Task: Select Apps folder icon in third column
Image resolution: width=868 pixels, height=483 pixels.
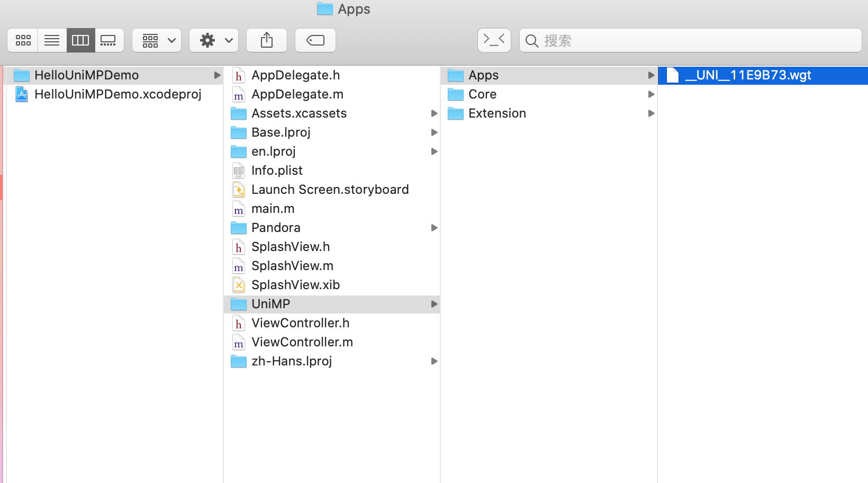Action: click(456, 75)
